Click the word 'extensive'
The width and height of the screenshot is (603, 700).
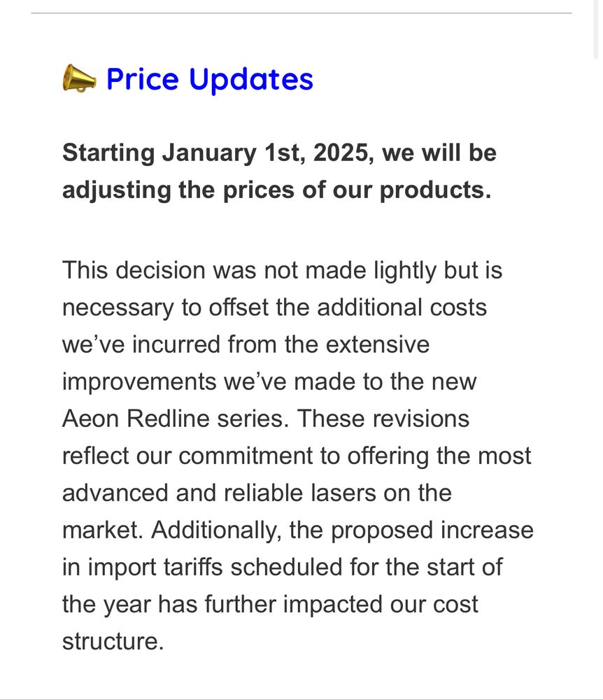click(377, 344)
